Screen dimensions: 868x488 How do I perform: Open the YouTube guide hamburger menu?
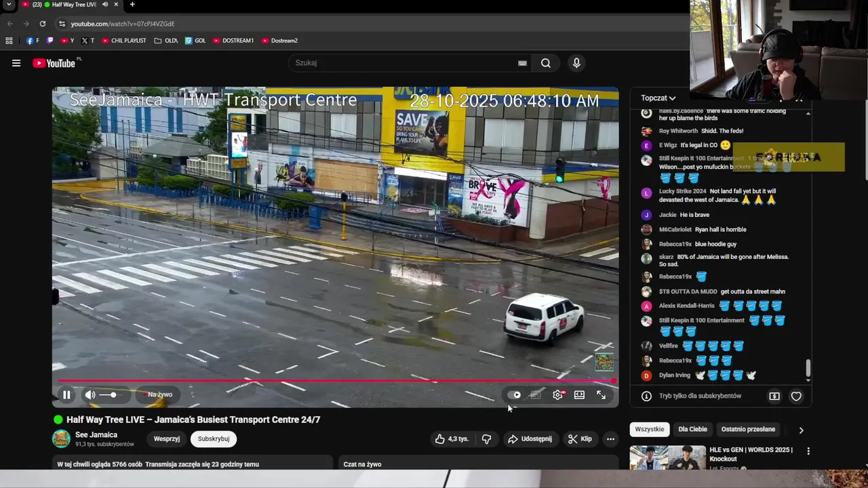[x=16, y=63]
